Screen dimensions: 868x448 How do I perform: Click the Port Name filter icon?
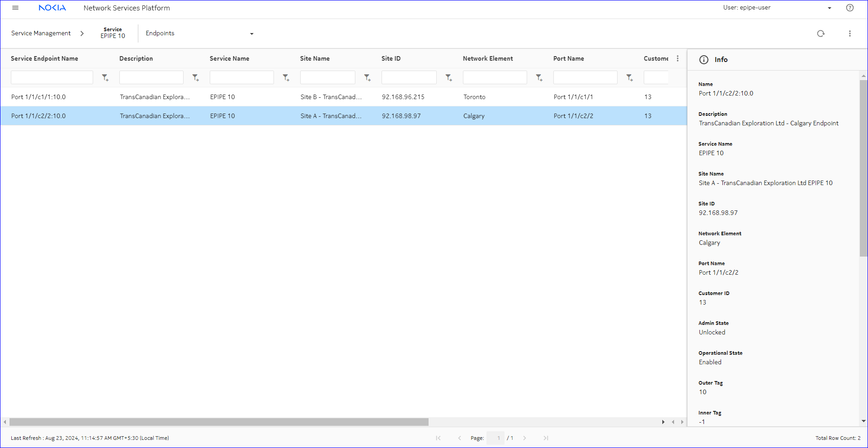point(629,78)
